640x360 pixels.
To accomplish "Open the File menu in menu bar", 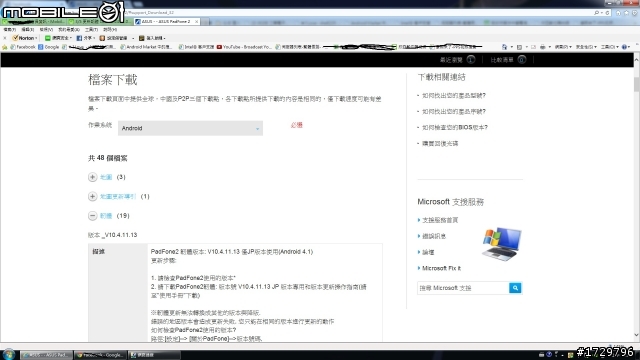I will coord(9,29).
